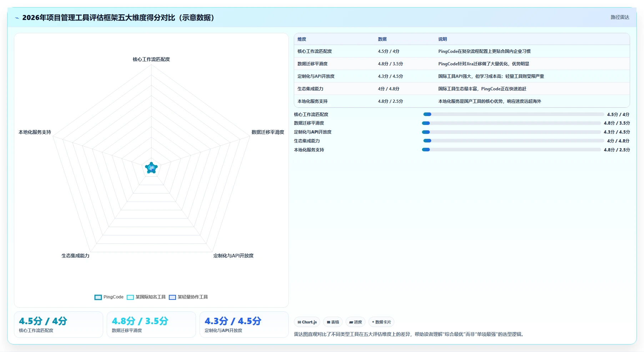644x352 pixels.
Task: Click the 数据迁移平滑度 progress bar
Action: [511, 123]
